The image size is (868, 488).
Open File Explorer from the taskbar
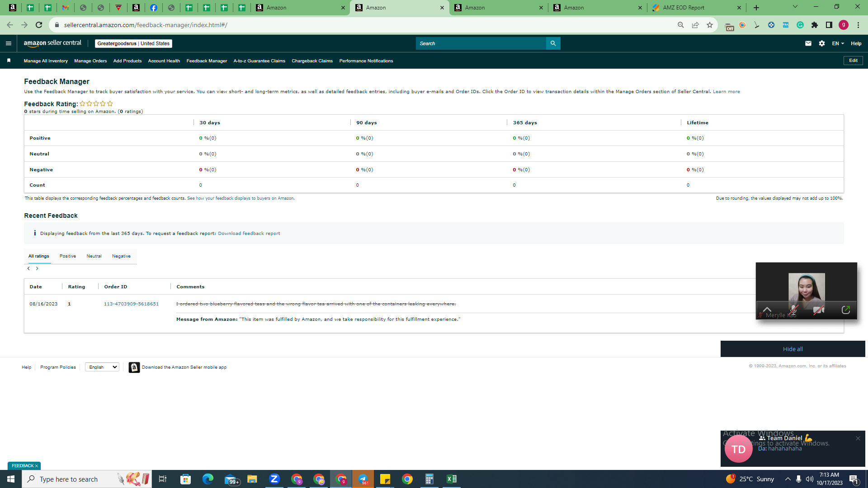(x=252, y=479)
